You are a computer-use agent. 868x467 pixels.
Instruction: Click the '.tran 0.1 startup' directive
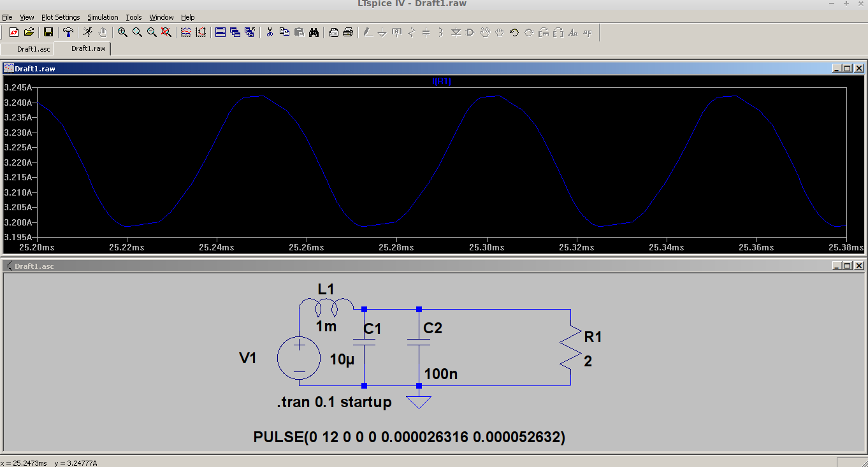(x=334, y=403)
